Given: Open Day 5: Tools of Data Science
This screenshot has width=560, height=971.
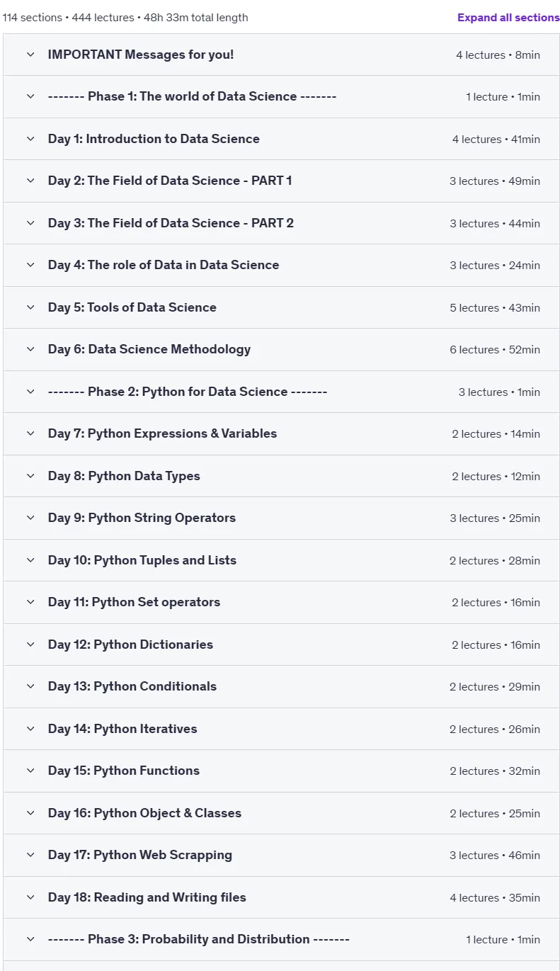Looking at the screenshot, I should click(x=281, y=307).
